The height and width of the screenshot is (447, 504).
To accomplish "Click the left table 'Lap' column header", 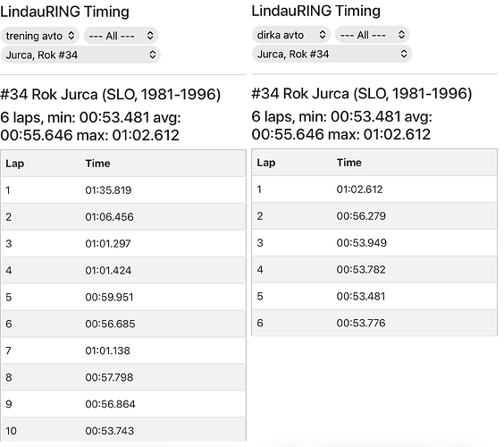I will pyautogui.click(x=15, y=164).
